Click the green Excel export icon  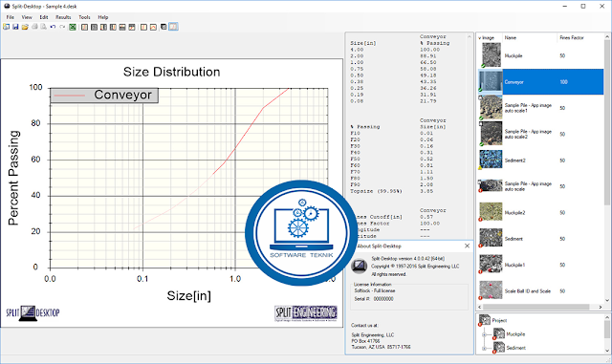[73, 27]
